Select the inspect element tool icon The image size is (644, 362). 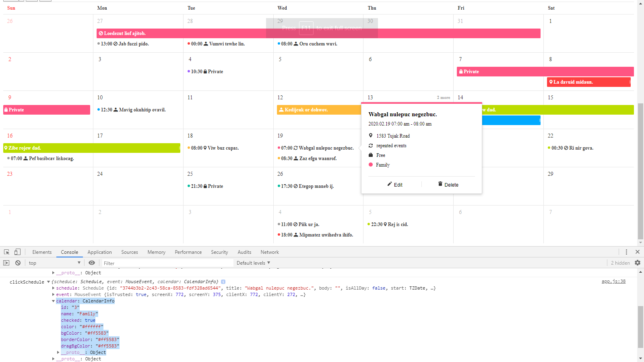[x=6, y=252]
